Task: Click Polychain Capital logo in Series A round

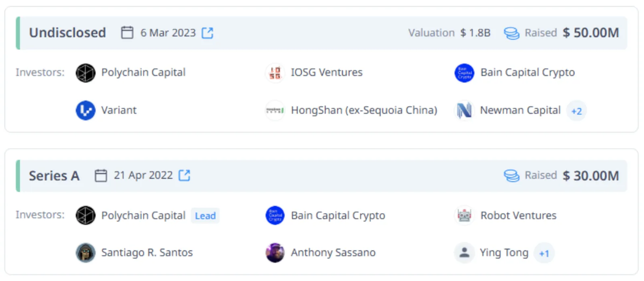Action: click(x=86, y=215)
